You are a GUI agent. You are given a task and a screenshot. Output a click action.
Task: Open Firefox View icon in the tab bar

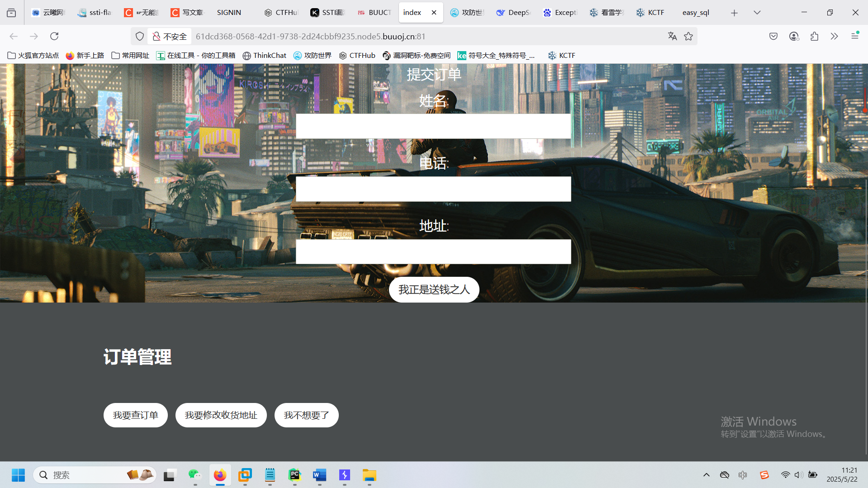pyautogui.click(x=11, y=13)
